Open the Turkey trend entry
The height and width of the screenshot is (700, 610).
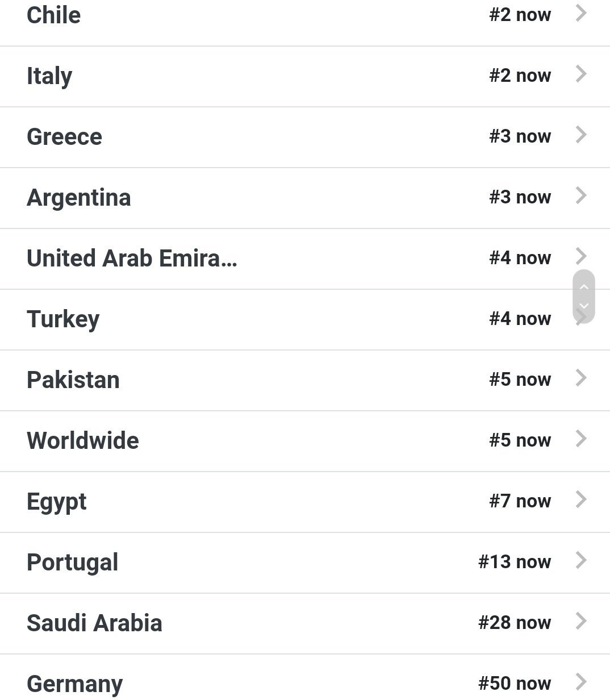[63, 319]
